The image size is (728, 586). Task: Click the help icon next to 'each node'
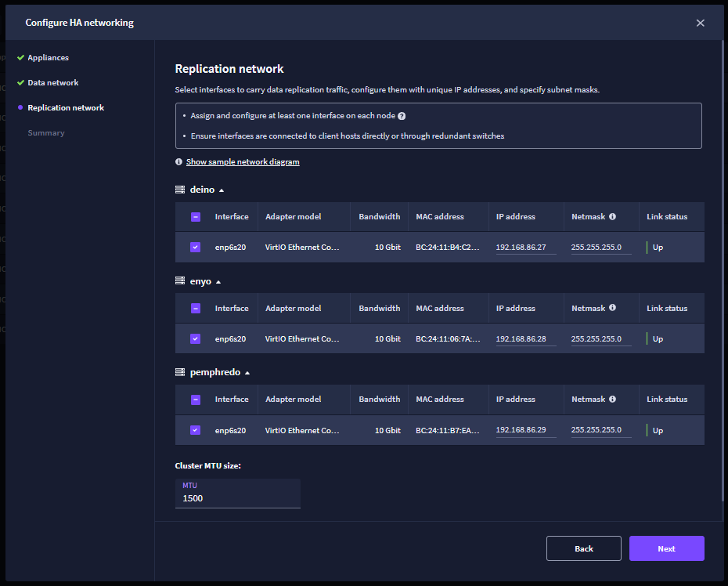[x=402, y=116]
